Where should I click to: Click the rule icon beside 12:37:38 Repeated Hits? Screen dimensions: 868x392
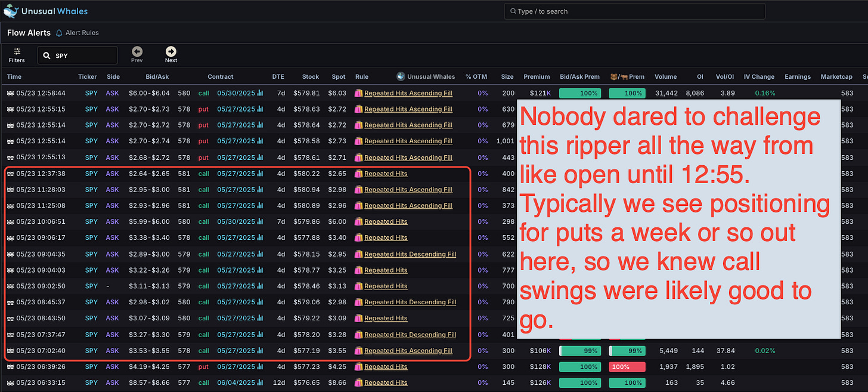click(359, 174)
